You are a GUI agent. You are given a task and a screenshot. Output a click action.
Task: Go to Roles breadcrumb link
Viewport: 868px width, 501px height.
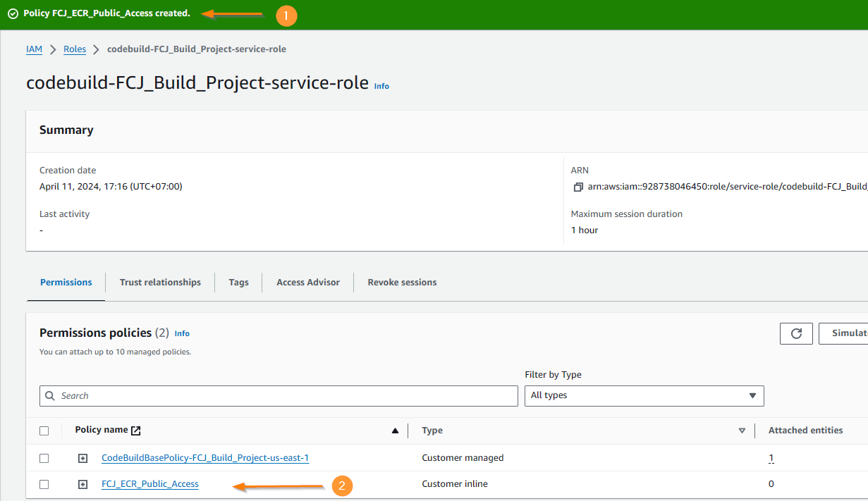point(75,49)
